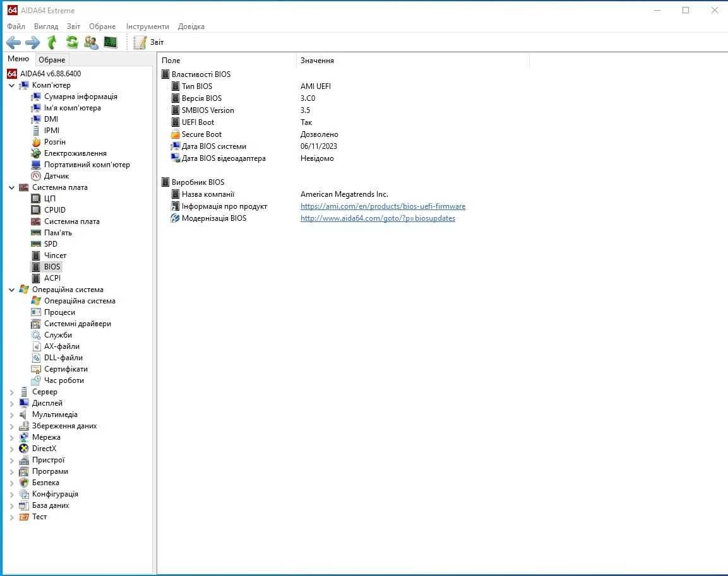This screenshot has height=576, width=728.
Task: Collapse the Операційна система parent node
Action: coord(11,290)
